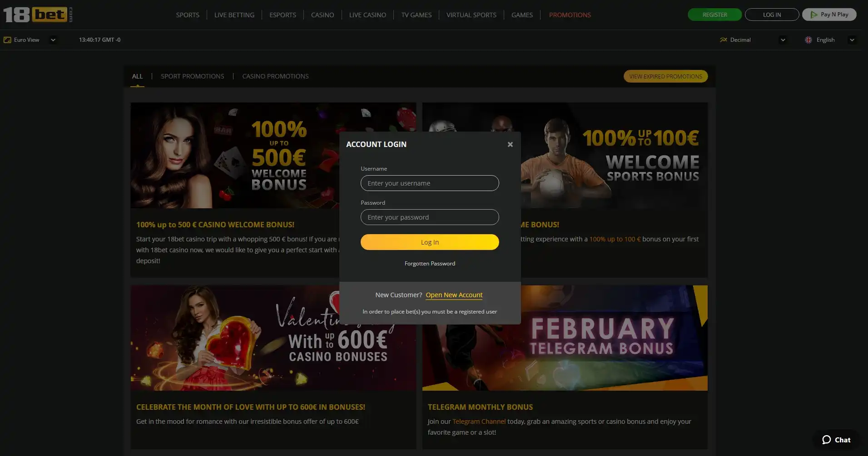Viewport: 868px width, 456px height.
Task: Focus the username input field
Action: (430, 183)
